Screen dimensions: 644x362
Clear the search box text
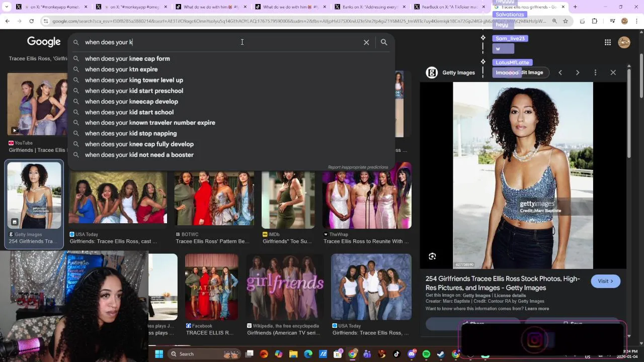(x=366, y=42)
